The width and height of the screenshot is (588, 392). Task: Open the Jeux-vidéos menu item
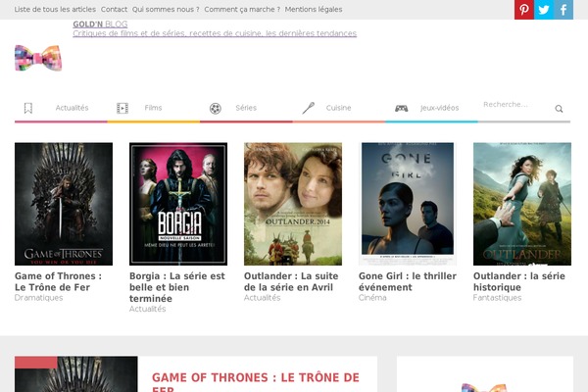pyautogui.click(x=439, y=108)
